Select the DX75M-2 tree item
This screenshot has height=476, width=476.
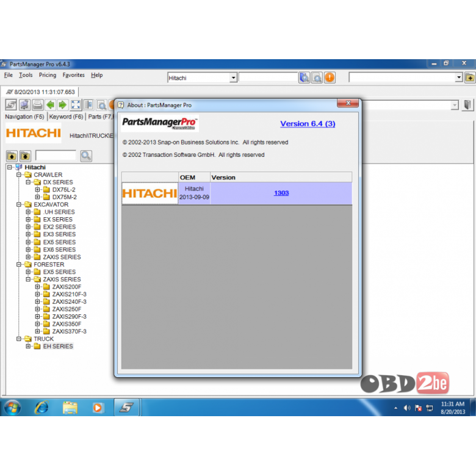64,197
